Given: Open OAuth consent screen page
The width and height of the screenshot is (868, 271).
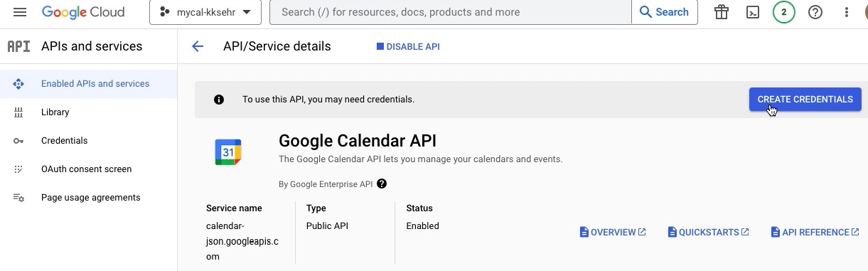Looking at the screenshot, I should pyautogui.click(x=89, y=169).
